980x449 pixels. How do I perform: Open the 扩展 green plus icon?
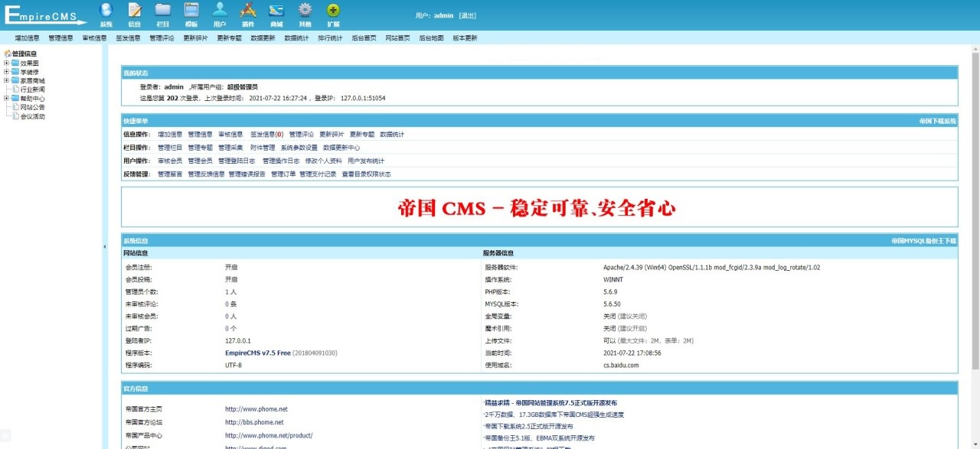pyautogui.click(x=333, y=10)
